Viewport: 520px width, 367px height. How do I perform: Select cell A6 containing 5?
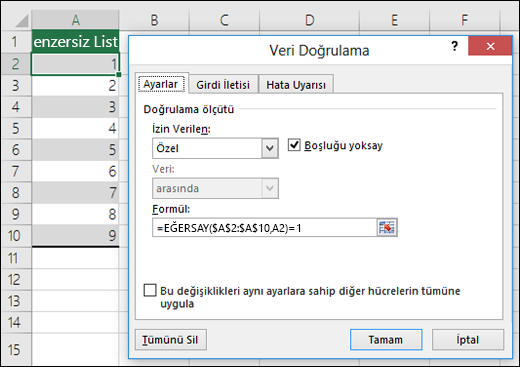(75, 150)
